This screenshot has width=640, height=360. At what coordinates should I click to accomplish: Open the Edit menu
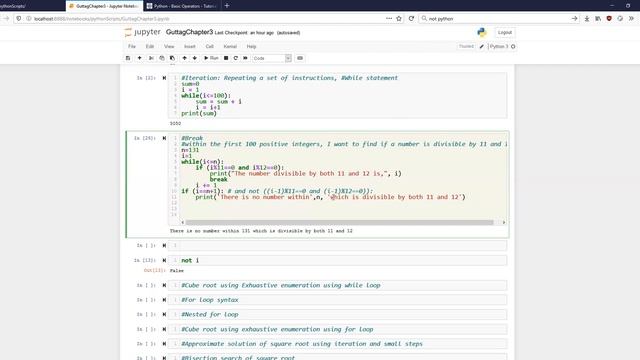coord(150,47)
